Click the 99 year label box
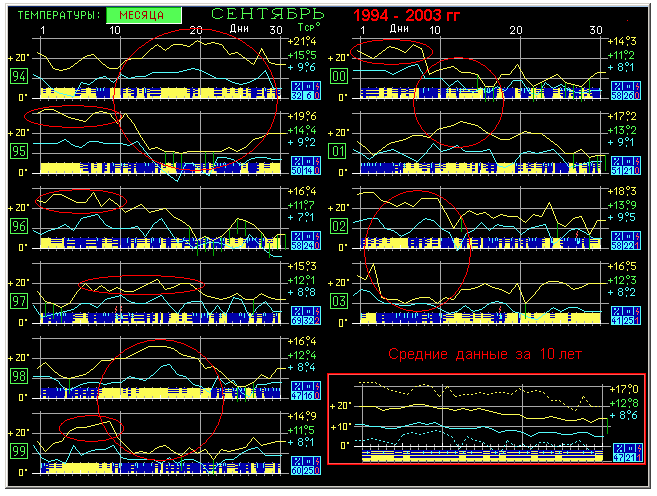The width and height of the screenshot is (657, 496). coord(19,451)
